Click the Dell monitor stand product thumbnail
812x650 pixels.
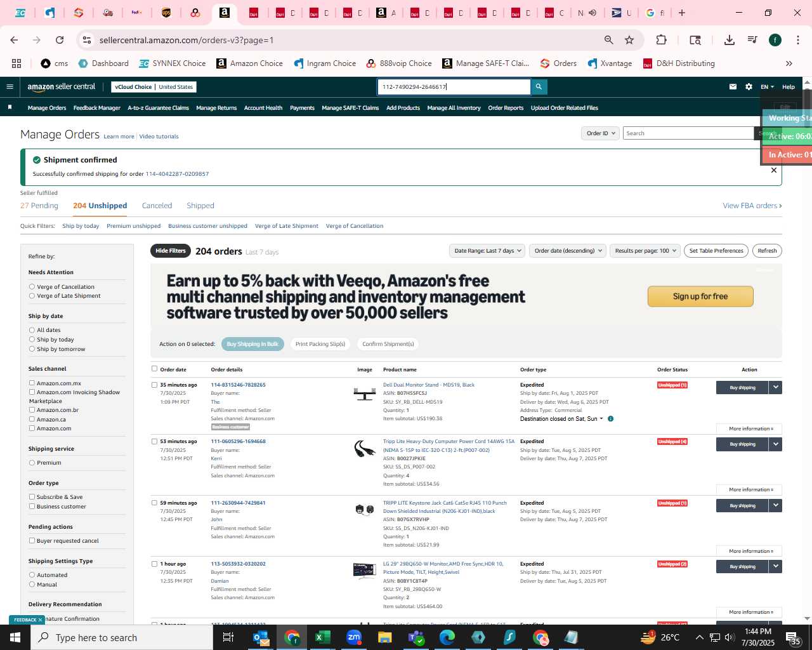coord(365,394)
